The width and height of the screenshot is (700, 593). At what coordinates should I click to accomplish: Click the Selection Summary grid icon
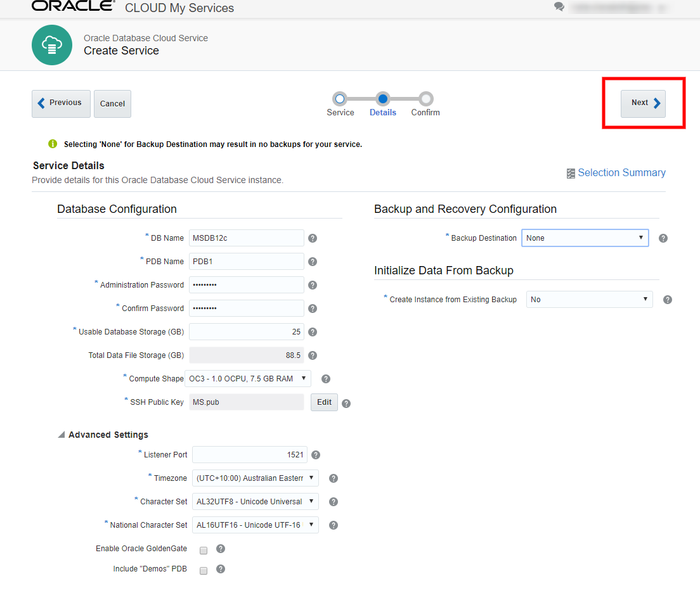click(x=571, y=173)
